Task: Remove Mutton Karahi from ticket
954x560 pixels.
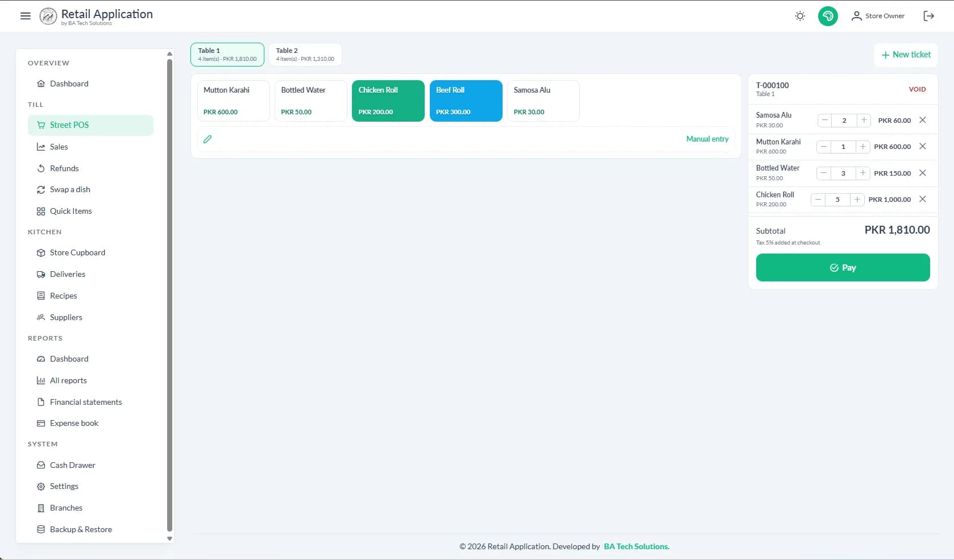Action: tap(923, 146)
